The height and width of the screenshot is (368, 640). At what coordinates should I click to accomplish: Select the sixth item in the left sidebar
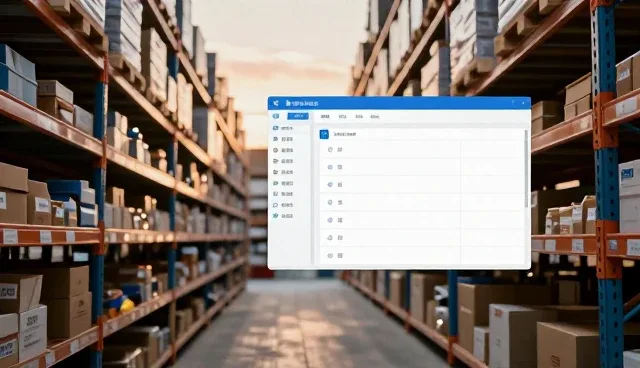[283, 183]
